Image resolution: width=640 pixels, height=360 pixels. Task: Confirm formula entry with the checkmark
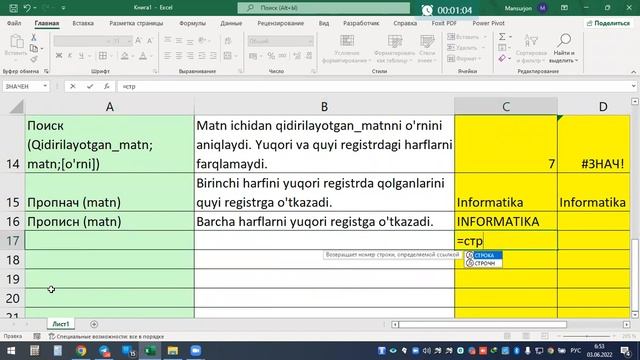90,86
